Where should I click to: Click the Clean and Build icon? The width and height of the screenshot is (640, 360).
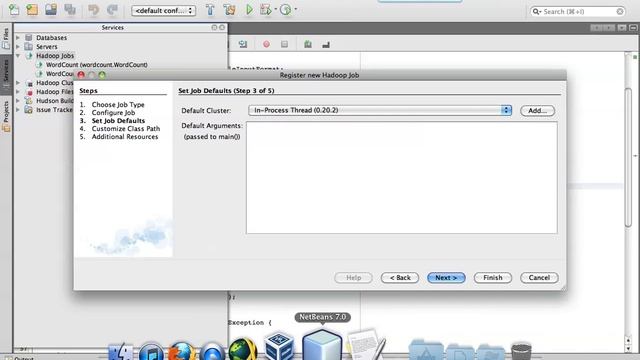pyautogui.click(x=229, y=10)
